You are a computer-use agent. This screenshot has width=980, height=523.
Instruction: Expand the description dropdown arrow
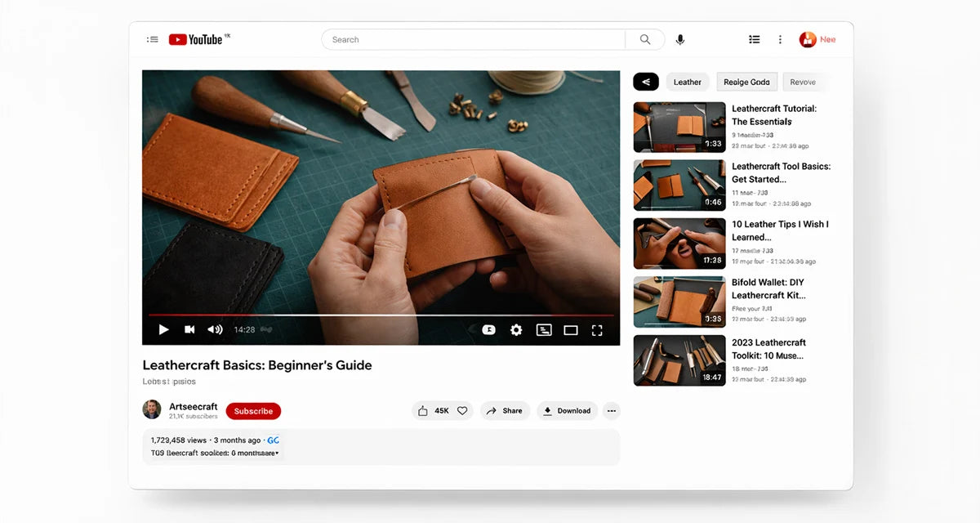(277, 453)
